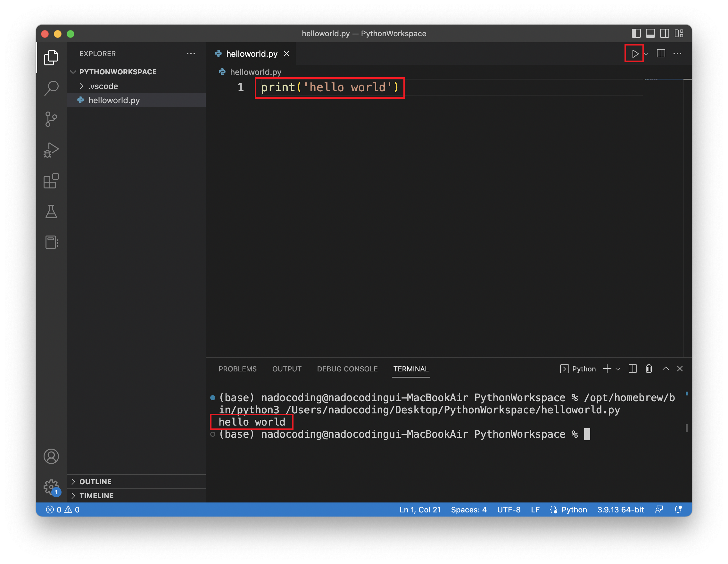This screenshot has width=728, height=564.
Task: Open Source Control view
Action: tap(51, 119)
